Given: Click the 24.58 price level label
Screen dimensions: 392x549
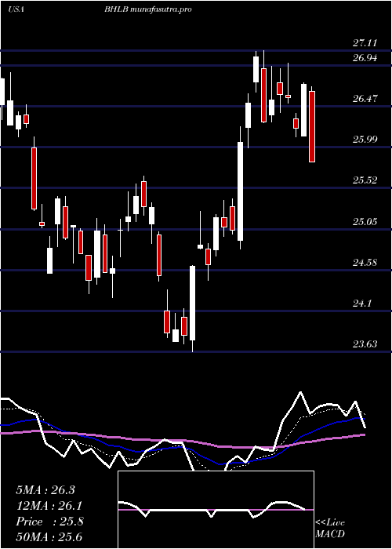Looking at the screenshot, I should [x=365, y=262].
